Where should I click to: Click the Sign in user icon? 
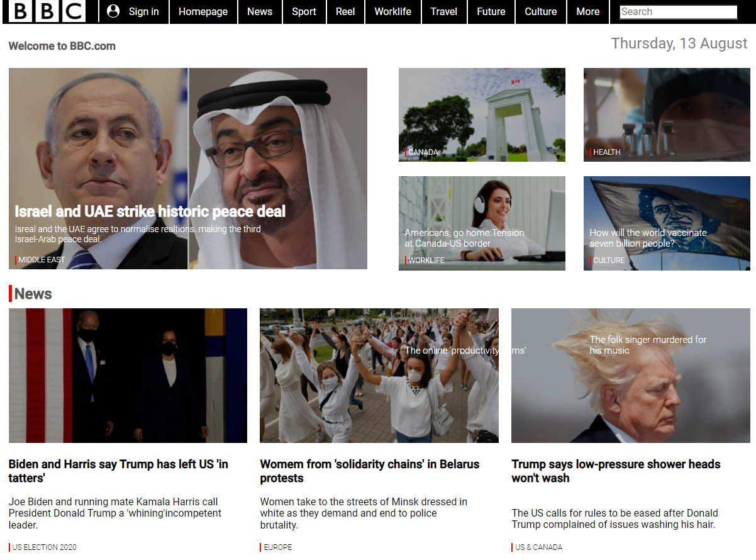[x=113, y=11]
